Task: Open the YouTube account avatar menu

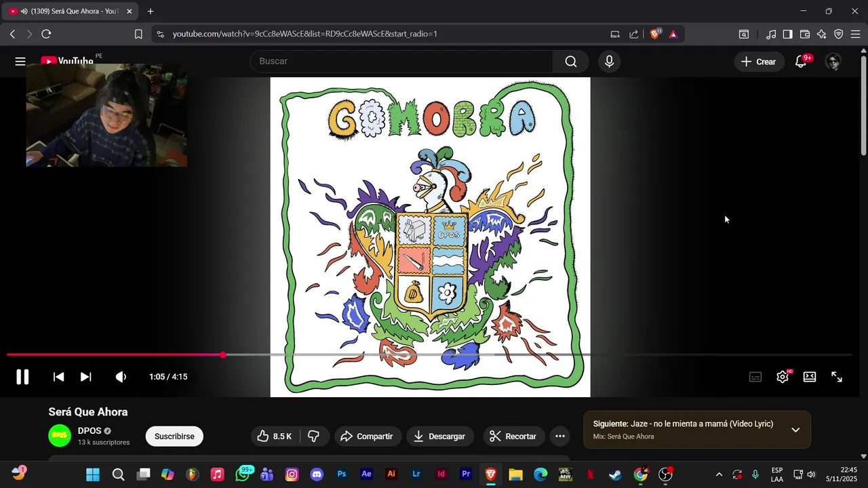Action: tap(833, 62)
